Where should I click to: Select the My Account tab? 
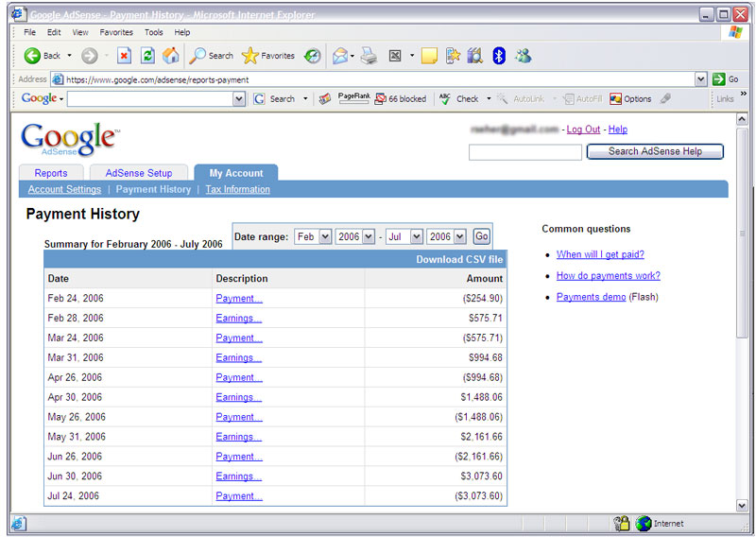(236, 173)
